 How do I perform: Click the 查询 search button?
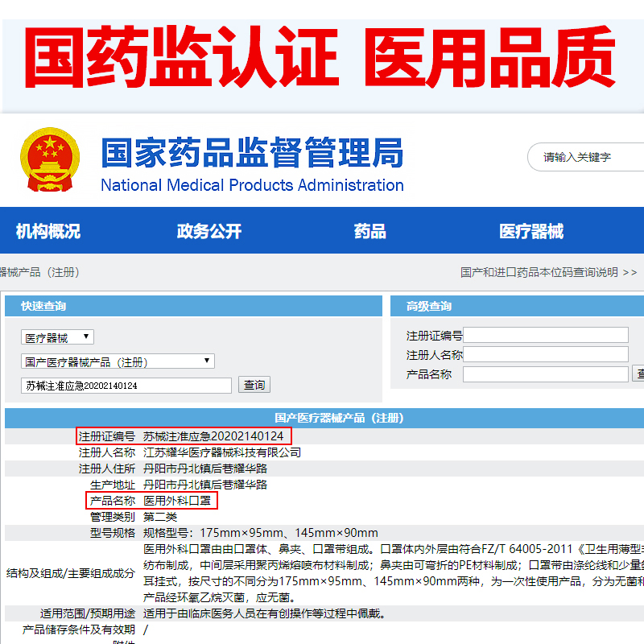[x=254, y=385]
